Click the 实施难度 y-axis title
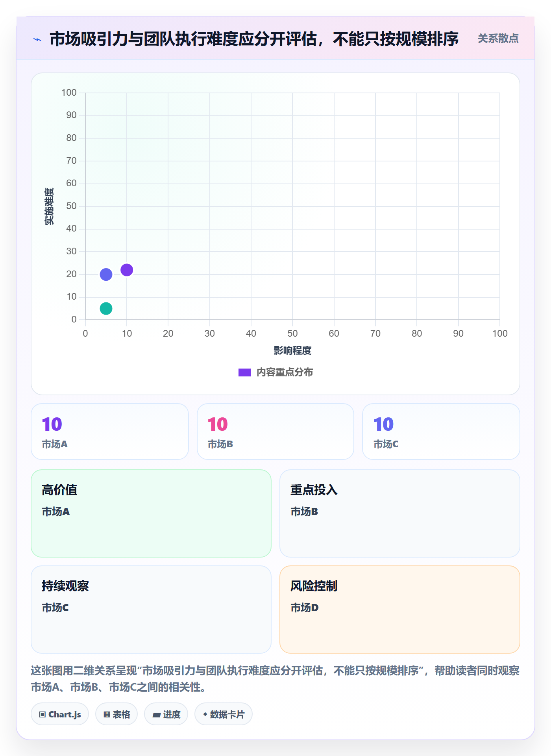The width and height of the screenshot is (551, 756). click(49, 206)
